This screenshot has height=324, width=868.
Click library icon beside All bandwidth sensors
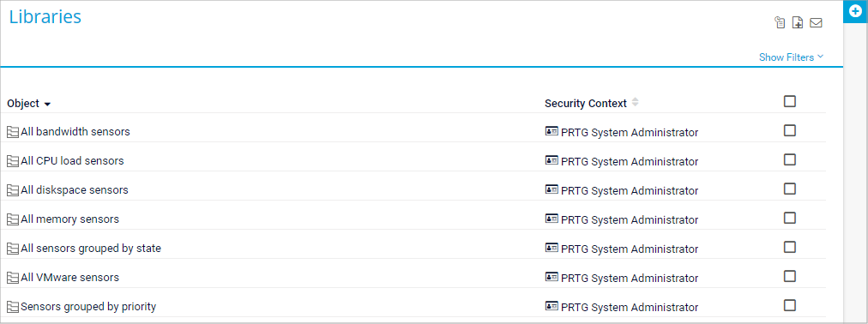tap(13, 132)
